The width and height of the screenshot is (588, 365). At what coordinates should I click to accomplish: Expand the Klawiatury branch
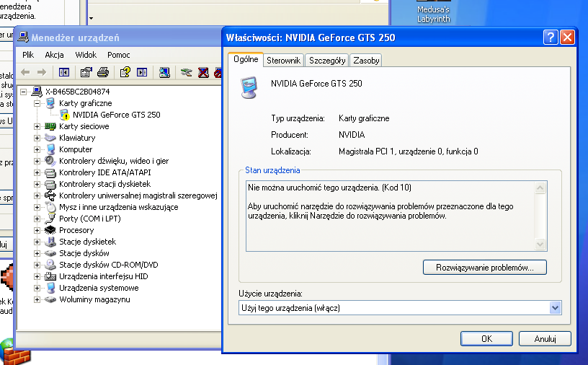(37, 138)
